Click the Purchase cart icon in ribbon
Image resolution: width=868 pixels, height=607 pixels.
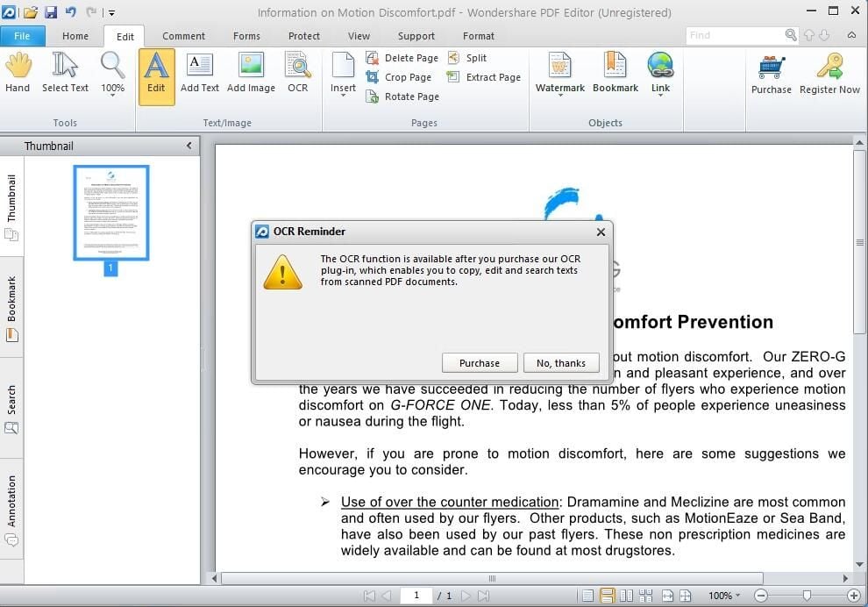(x=772, y=75)
